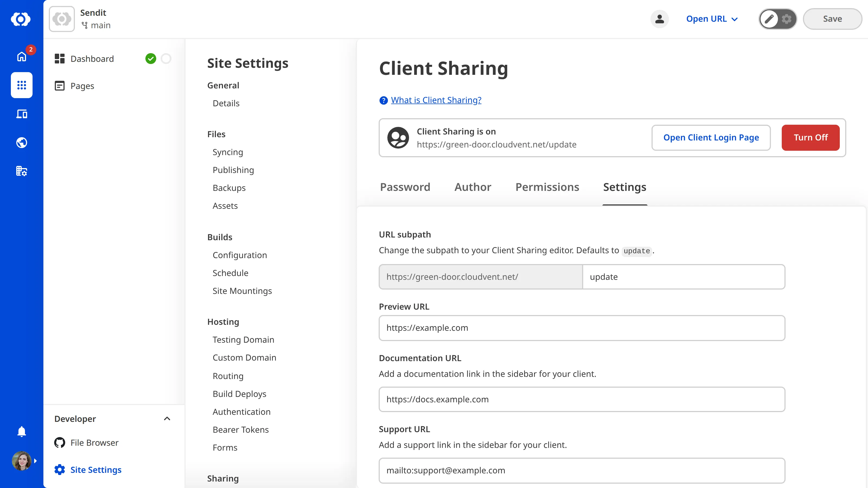Switch to the Permissions tab
Screen dimensions: 868x488
point(547,187)
